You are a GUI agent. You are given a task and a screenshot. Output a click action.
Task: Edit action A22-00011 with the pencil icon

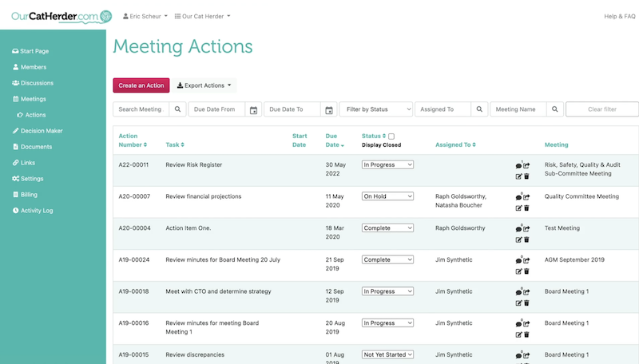tap(518, 176)
